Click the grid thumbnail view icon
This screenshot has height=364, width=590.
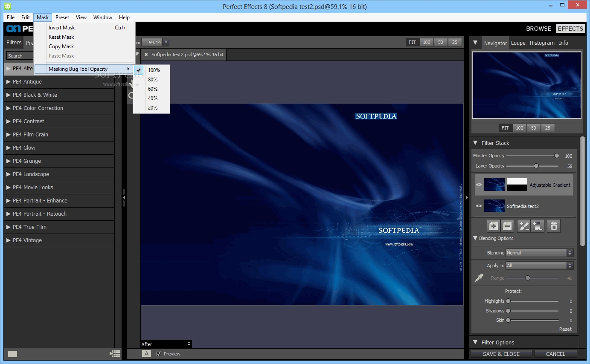tap(115, 353)
